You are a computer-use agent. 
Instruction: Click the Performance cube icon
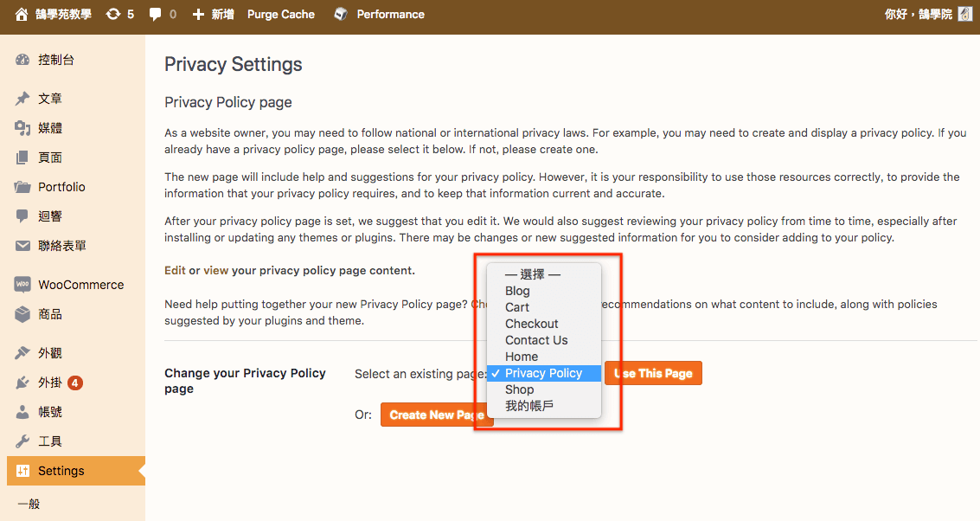[x=341, y=14]
